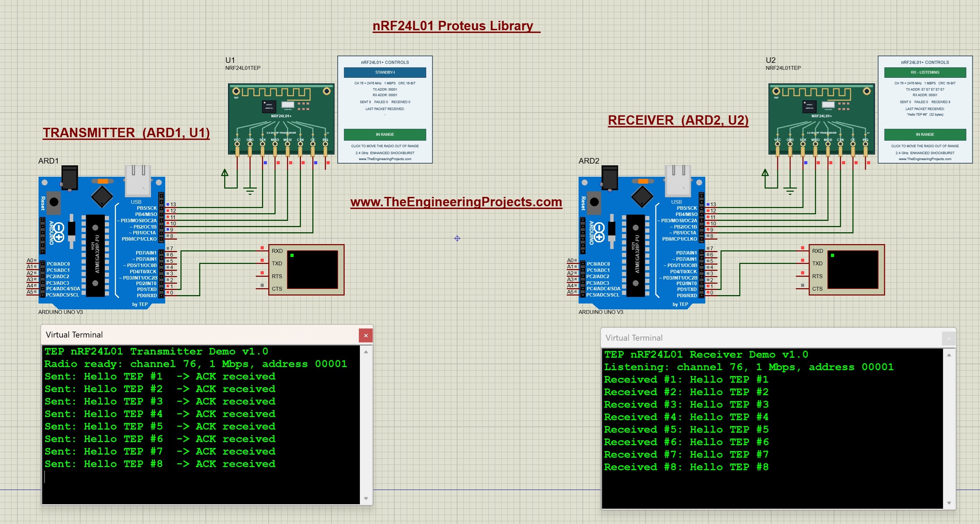Click the 'Sent: Hello TEP #8' line
Screen dimensions: 980x524
pos(160,464)
